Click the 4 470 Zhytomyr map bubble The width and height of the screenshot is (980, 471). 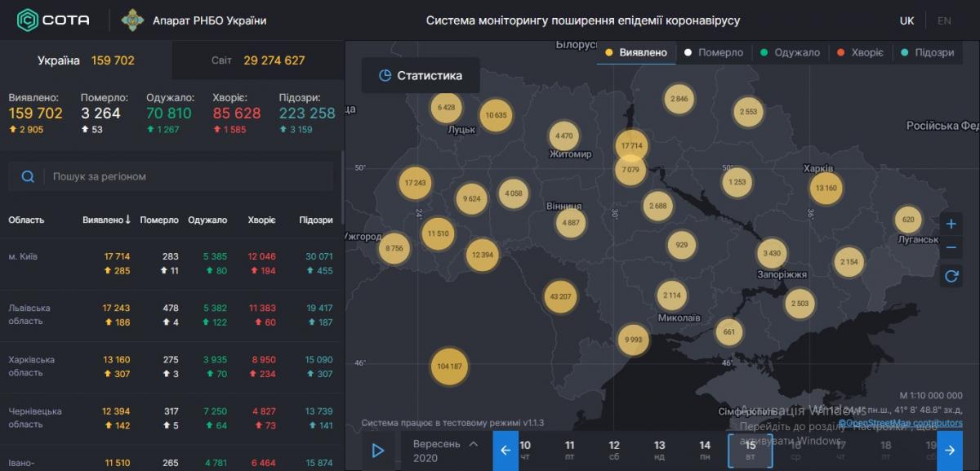[x=563, y=136]
